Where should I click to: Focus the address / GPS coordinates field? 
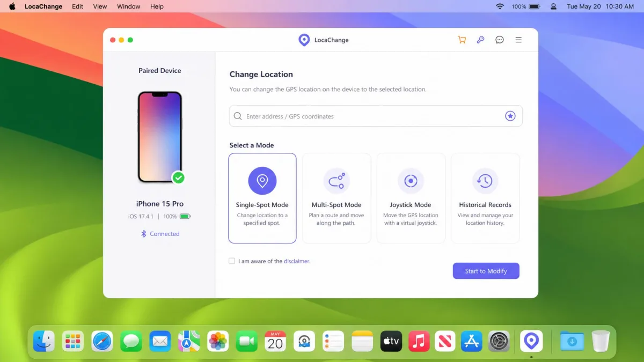pos(376,116)
